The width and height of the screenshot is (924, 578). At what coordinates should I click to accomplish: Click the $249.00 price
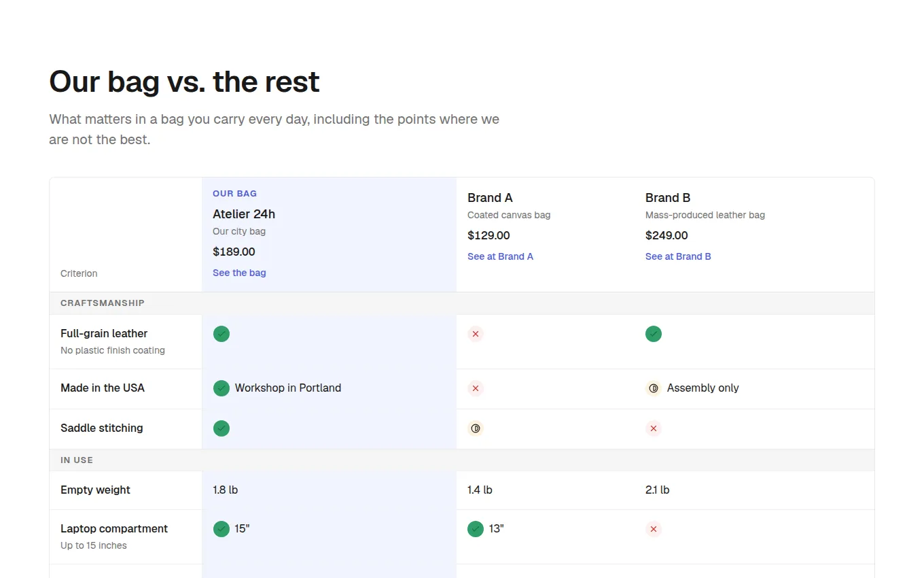[667, 235]
